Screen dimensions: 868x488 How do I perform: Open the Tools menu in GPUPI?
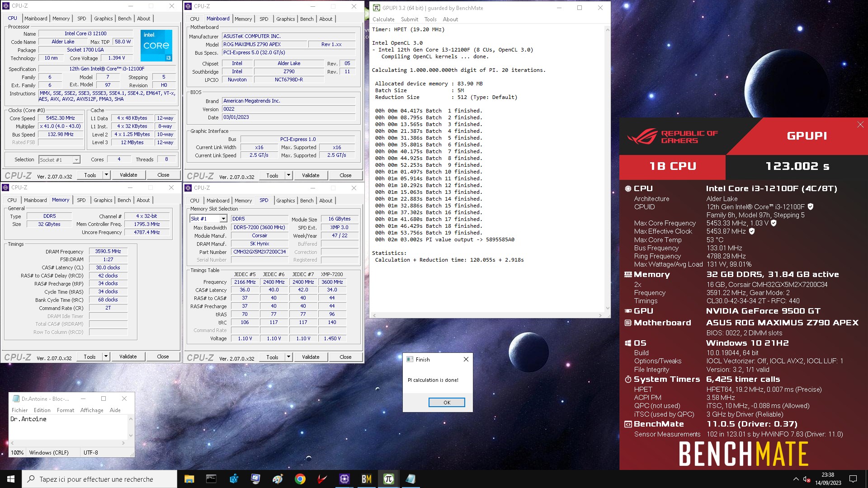click(x=430, y=19)
